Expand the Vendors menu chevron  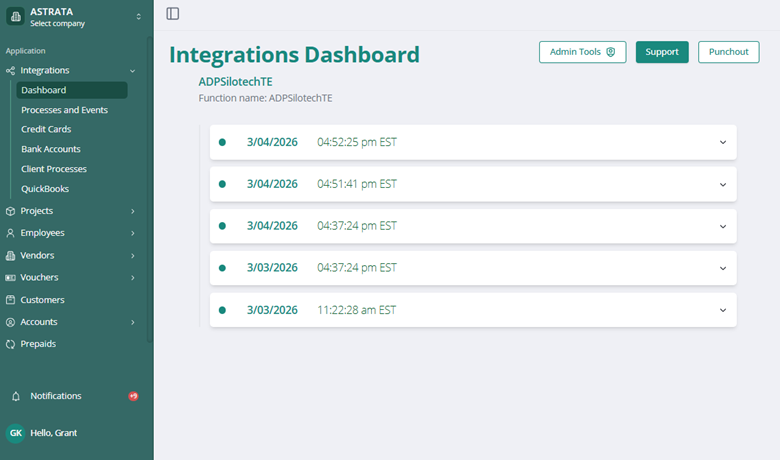tap(133, 256)
